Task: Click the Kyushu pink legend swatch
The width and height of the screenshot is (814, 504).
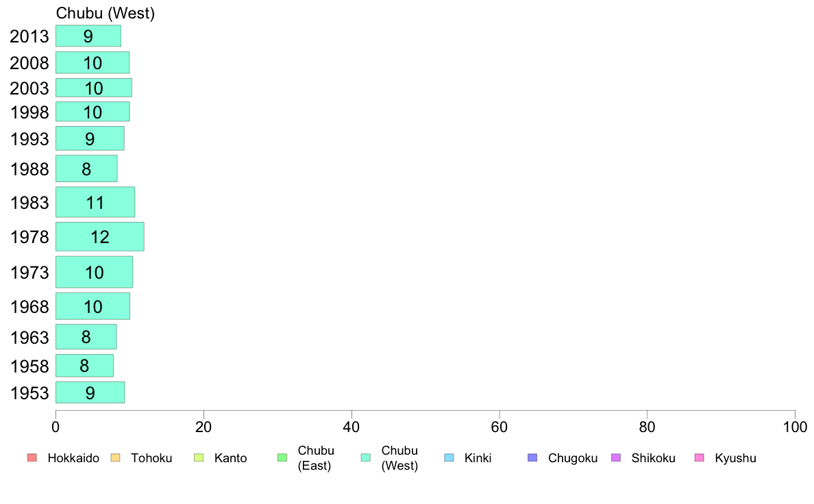Action: pos(700,458)
